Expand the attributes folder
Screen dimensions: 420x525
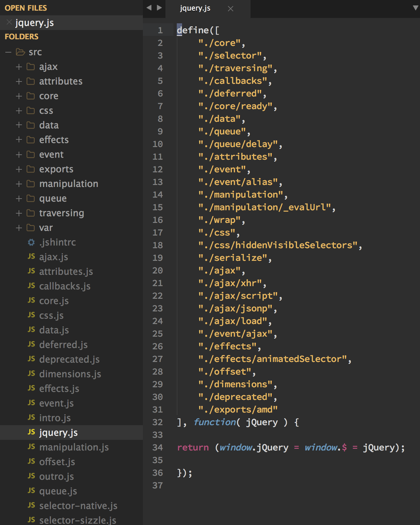pyautogui.click(x=19, y=81)
